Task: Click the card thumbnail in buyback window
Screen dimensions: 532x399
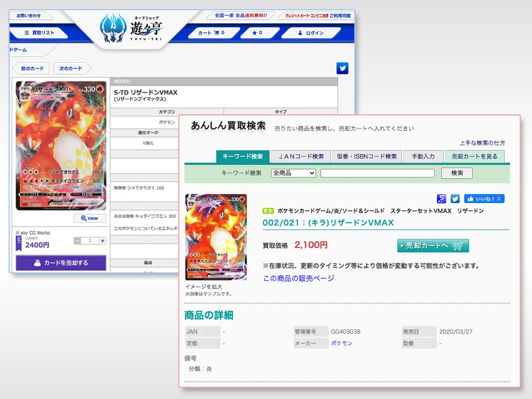Action: pos(216,237)
